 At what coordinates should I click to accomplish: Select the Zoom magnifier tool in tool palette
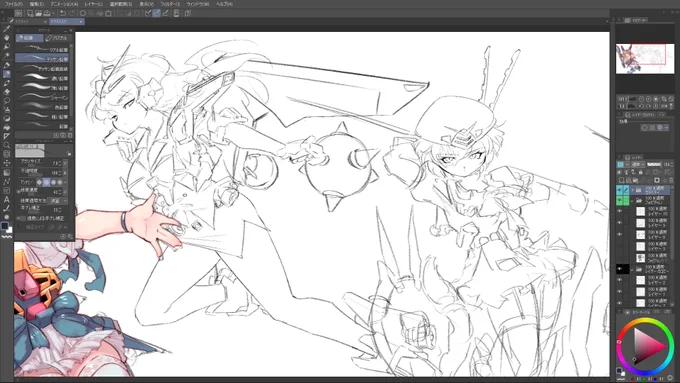(x=7, y=145)
